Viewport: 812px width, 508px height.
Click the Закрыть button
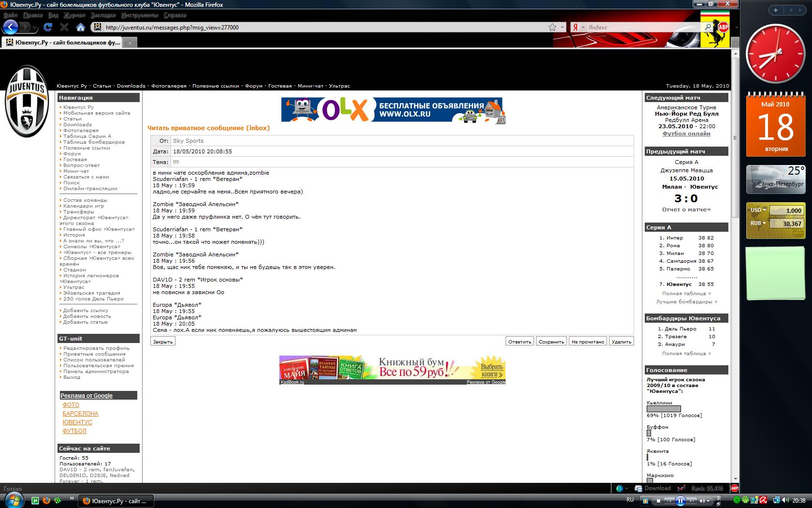[x=162, y=342]
